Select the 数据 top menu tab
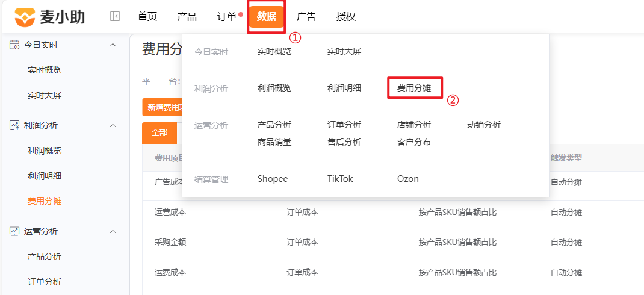The height and width of the screenshot is (295, 644). (x=267, y=17)
